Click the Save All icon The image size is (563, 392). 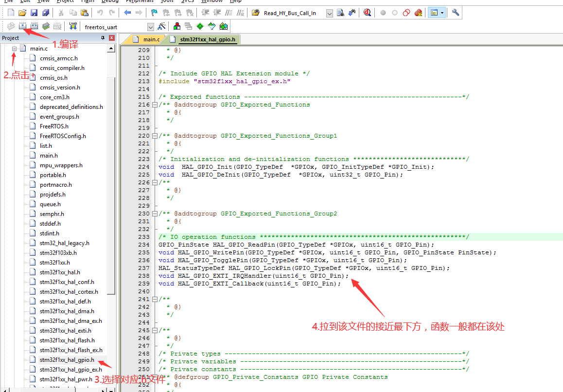tap(46, 13)
